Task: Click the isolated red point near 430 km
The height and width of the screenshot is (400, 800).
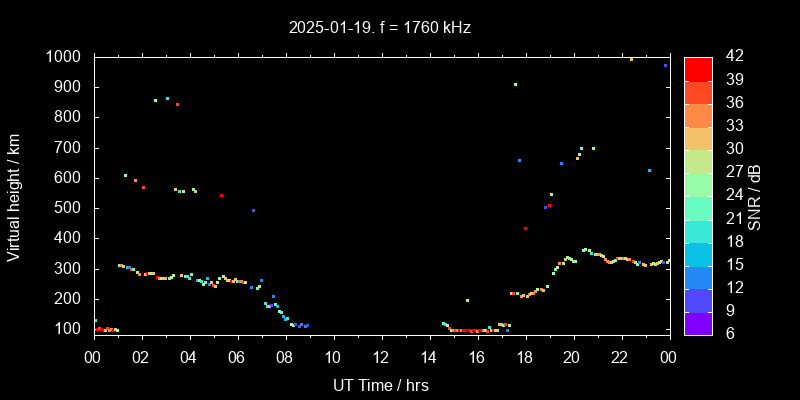Action: [525, 228]
